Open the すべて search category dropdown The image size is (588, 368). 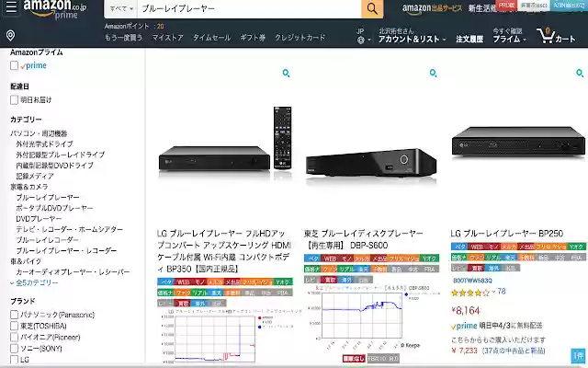(x=120, y=8)
